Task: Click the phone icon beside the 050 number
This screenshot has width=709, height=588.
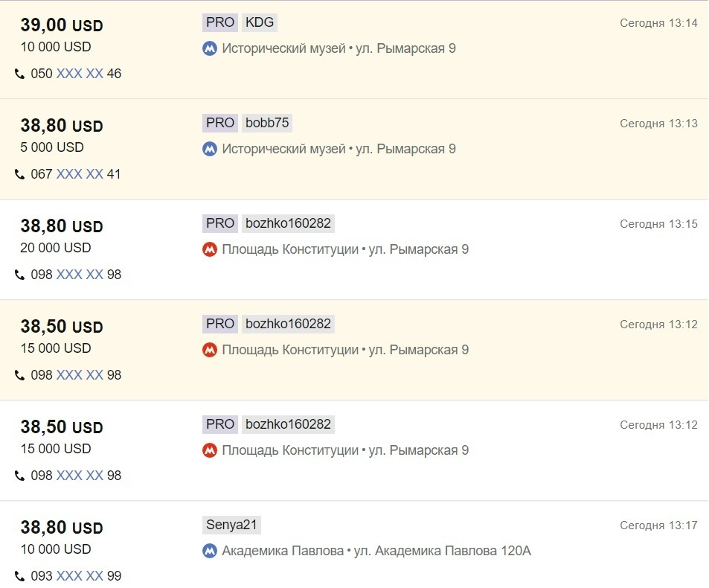Action: [x=20, y=74]
